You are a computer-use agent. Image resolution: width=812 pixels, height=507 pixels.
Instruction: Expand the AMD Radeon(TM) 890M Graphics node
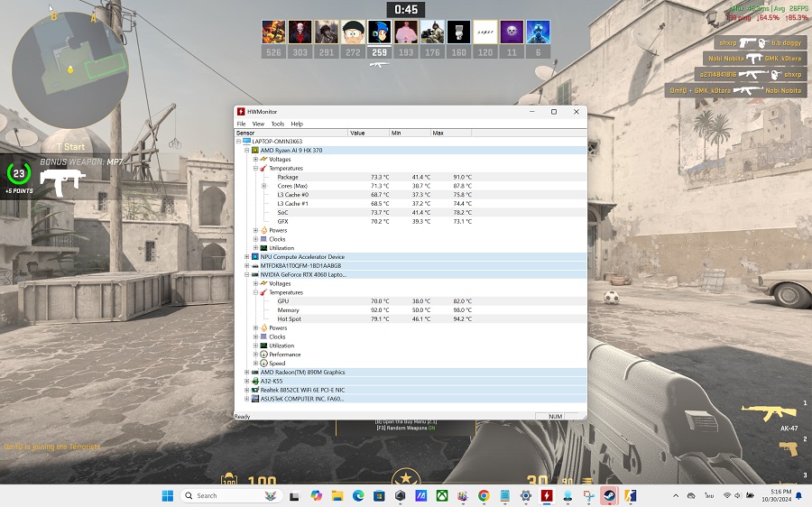click(247, 372)
